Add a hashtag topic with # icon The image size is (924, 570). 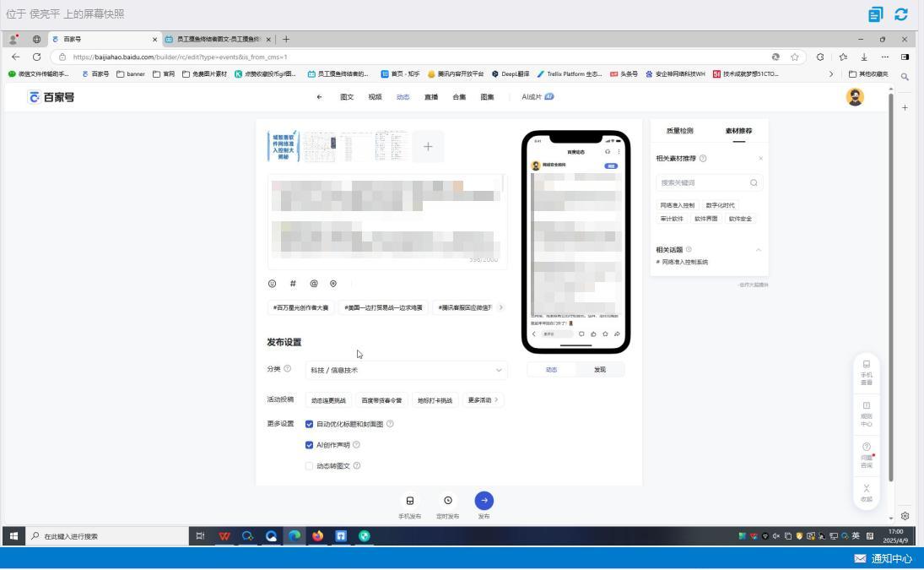pos(293,284)
